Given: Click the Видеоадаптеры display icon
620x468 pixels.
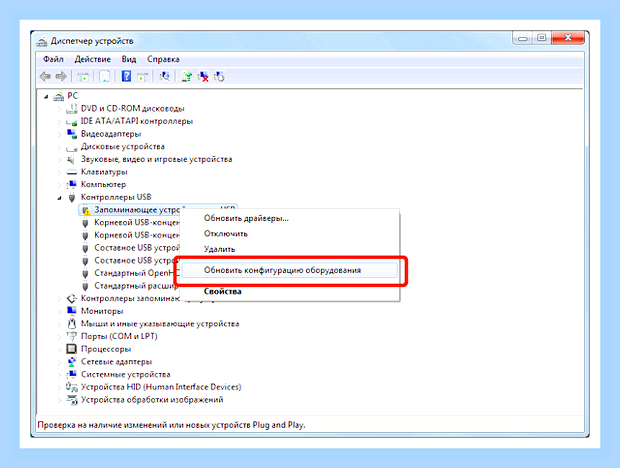Looking at the screenshot, I should [x=72, y=134].
